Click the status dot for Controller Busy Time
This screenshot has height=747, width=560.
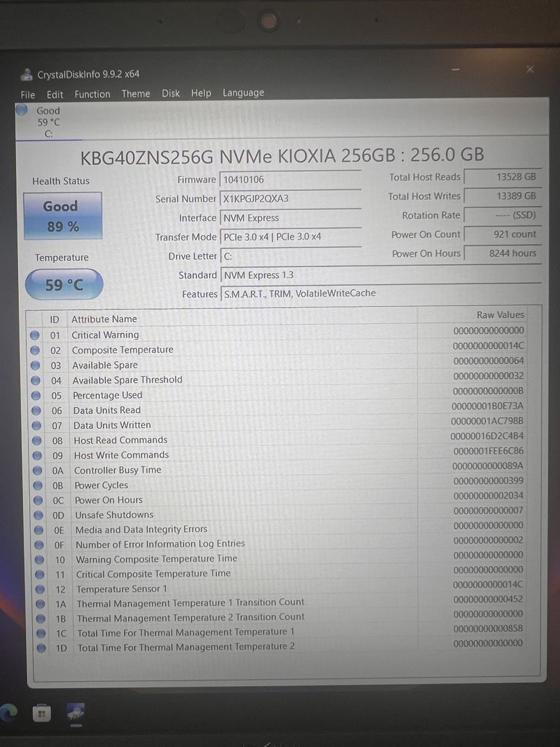click(38, 470)
